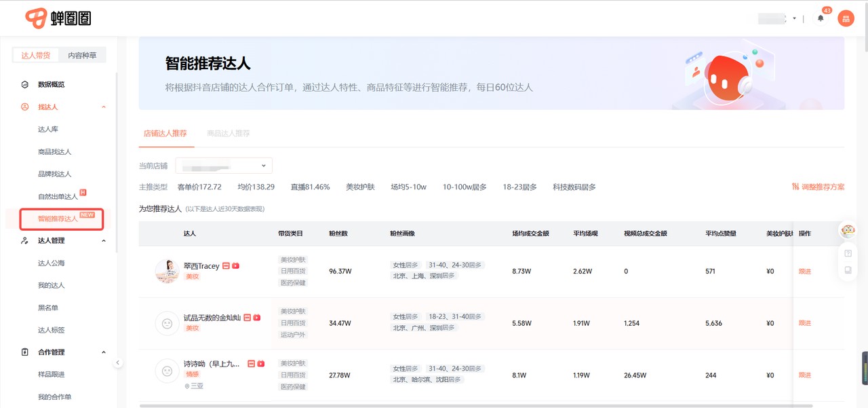Click the 平均点赞量 column header
This screenshot has height=408, width=868.
[x=721, y=234]
